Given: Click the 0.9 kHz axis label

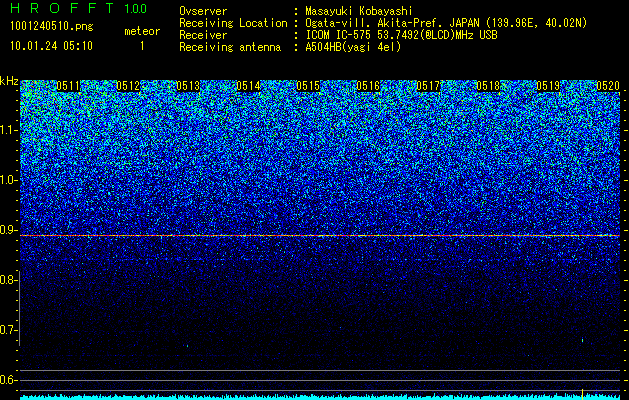Looking at the screenshot, I should coord(8,230).
